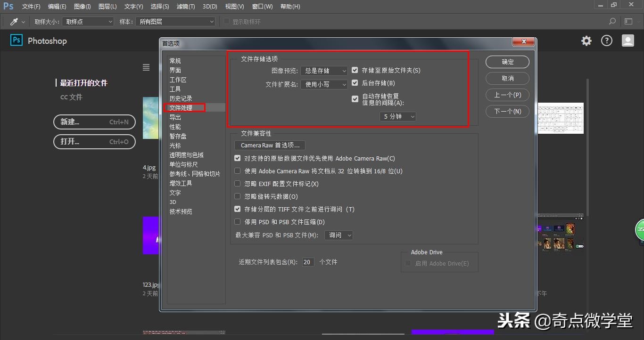This screenshot has width=644, height=340.
Task: Open the 滤镜(T) menu
Action: [186, 6]
